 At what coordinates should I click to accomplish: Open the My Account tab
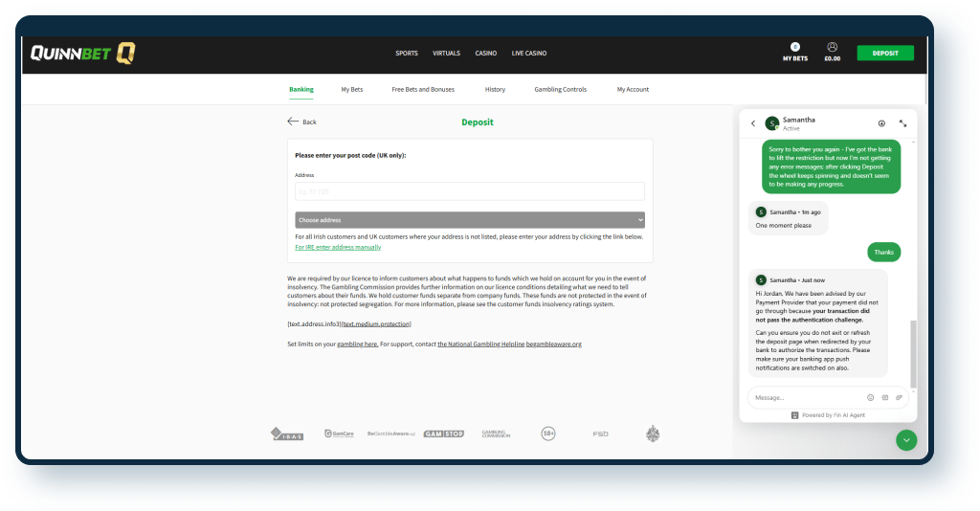[x=633, y=89]
